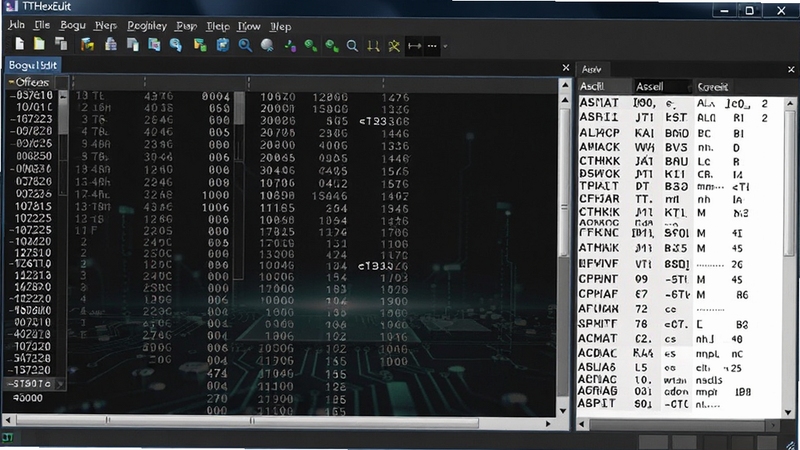Click hex view vertical scrollbar down arrow
The image size is (800, 450).
(563, 410)
